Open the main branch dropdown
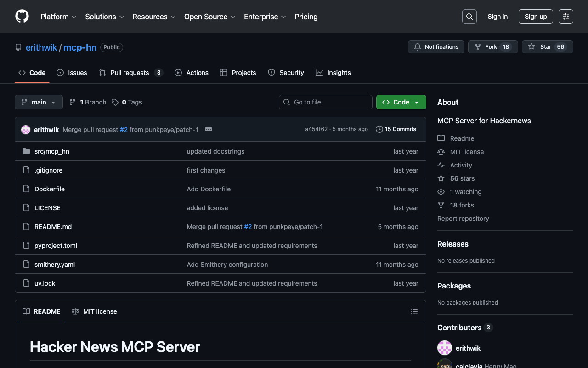The width and height of the screenshot is (588, 368). [39, 102]
